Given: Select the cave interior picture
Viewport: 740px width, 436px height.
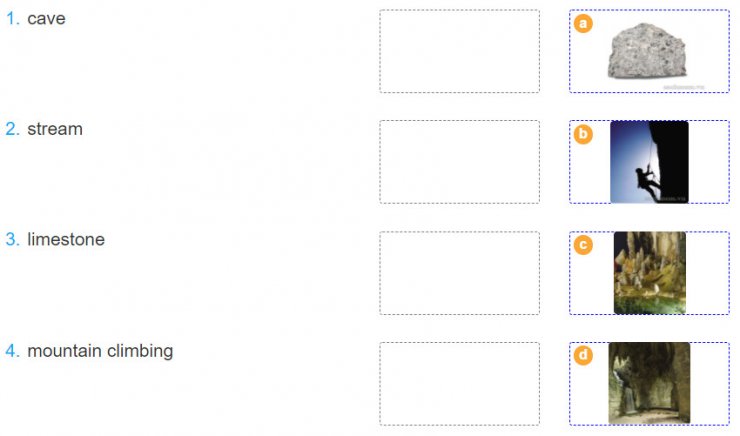Looking at the screenshot, I should [x=649, y=383].
